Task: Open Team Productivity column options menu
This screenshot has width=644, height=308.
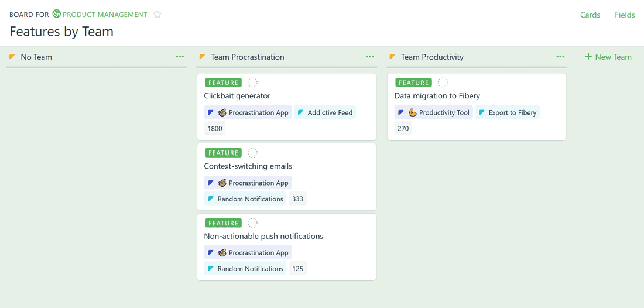Action: point(560,57)
